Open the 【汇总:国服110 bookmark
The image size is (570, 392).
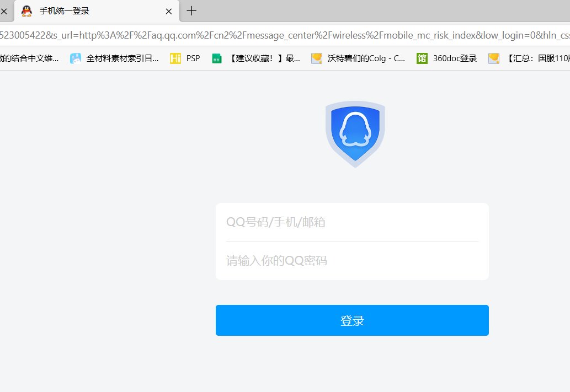(x=529, y=58)
